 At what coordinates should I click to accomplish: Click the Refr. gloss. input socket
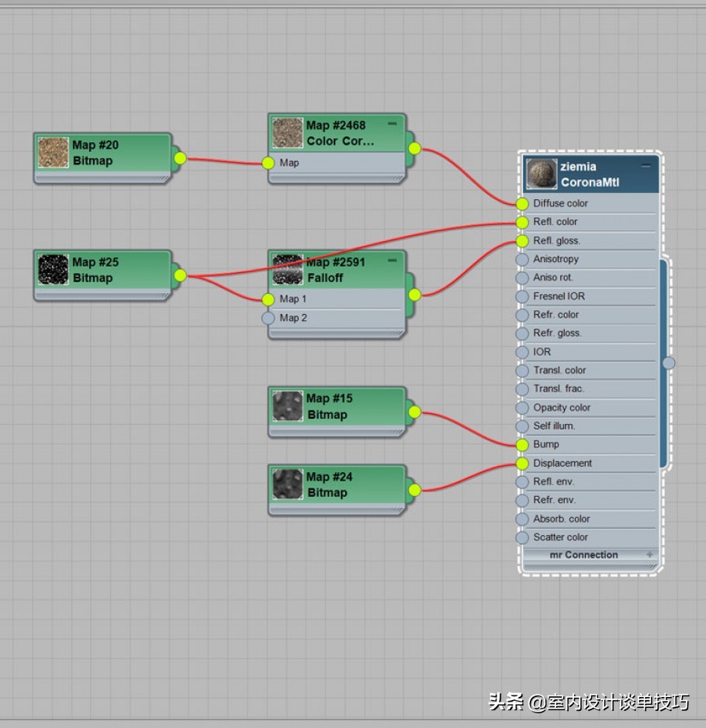point(522,333)
